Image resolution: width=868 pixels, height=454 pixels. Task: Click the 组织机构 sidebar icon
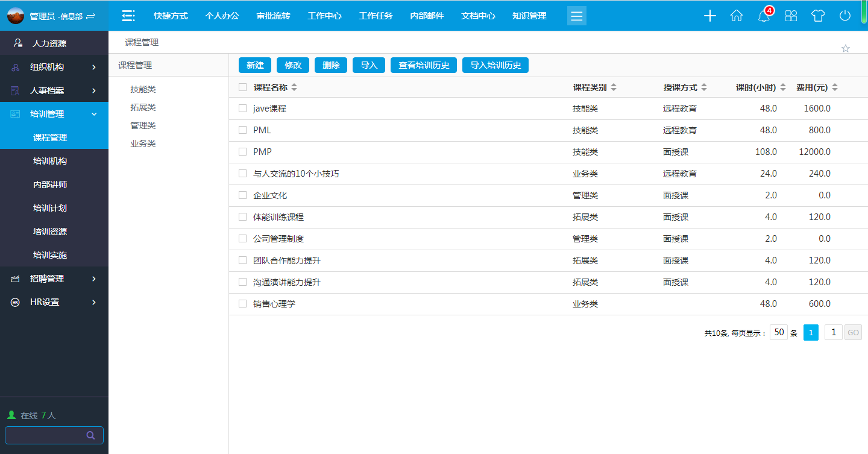(16, 67)
